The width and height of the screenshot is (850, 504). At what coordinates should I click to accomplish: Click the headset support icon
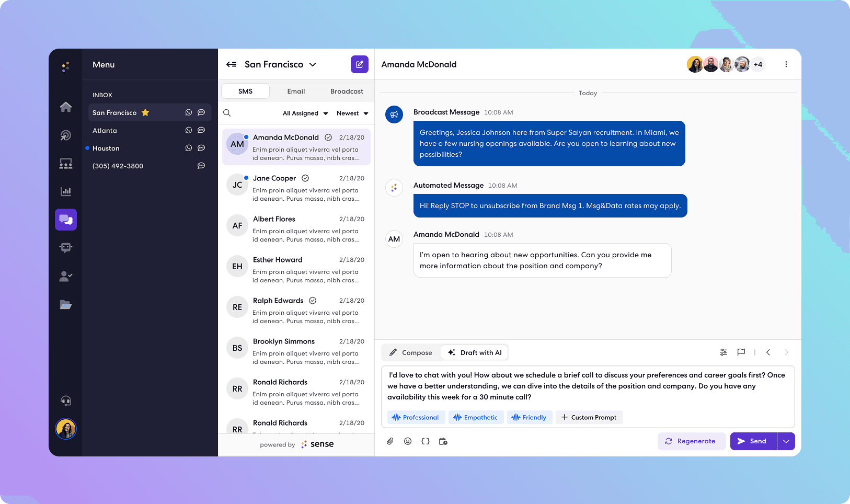point(66,401)
